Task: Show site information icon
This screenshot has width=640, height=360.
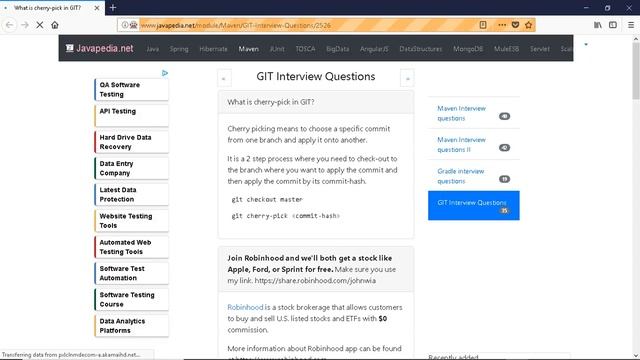Action: click(125, 25)
